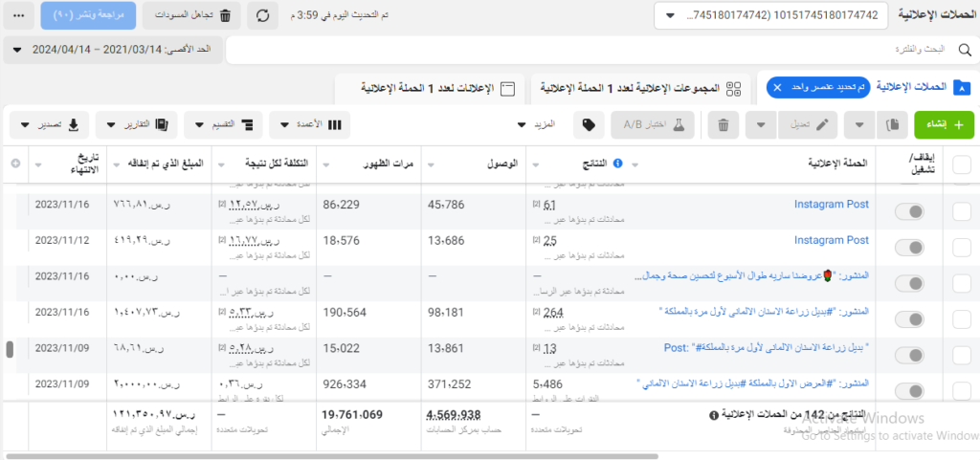Click the breakdown icon beside التقسيم
This screenshot has height=460, width=980.
248,125
